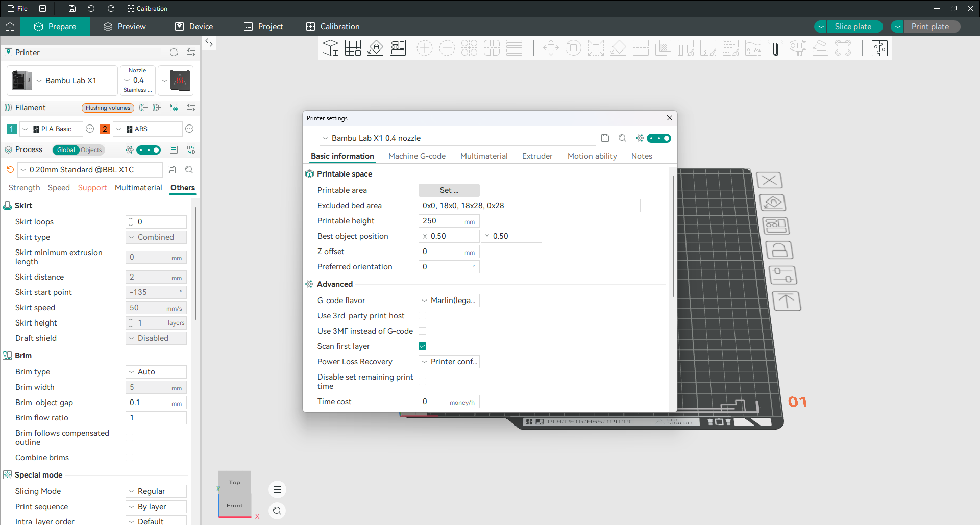Click the add filament icon

(x=157, y=108)
